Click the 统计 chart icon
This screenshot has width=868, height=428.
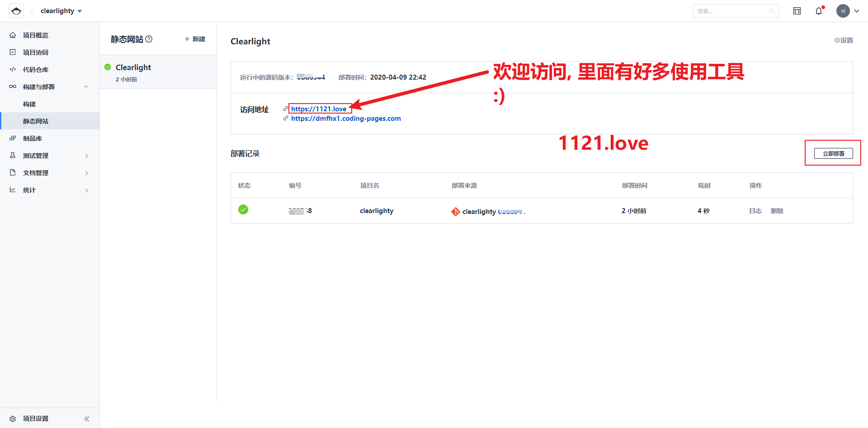[13, 190]
